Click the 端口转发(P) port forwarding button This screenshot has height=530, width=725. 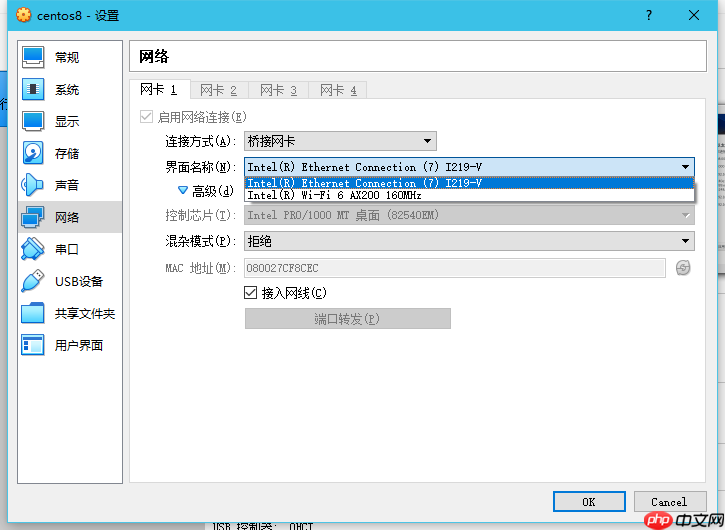tap(348, 319)
